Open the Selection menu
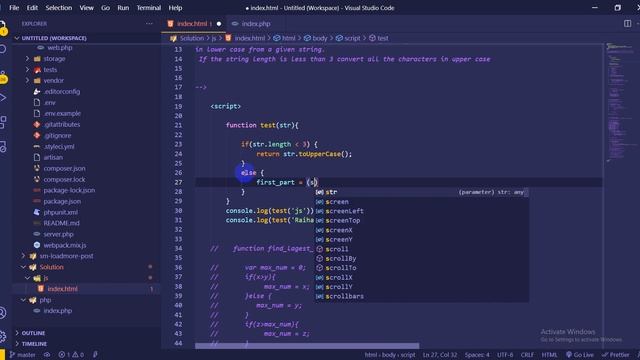Image resolution: width=640 pixels, height=360 pixels. 58,8
